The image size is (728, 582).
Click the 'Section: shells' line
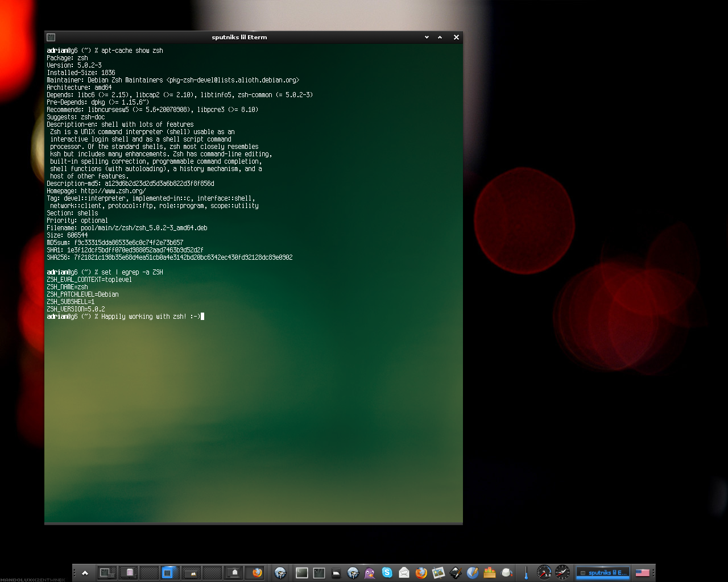[x=72, y=213]
